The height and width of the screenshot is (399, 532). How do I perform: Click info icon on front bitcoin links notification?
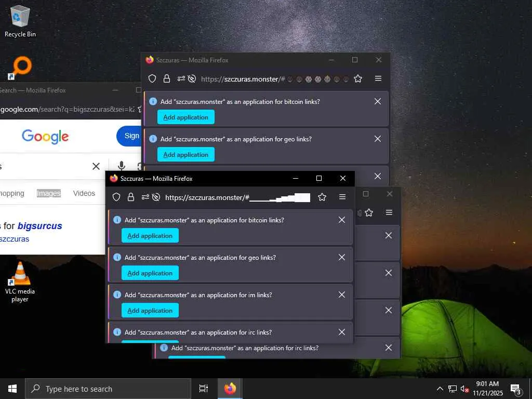click(x=117, y=220)
